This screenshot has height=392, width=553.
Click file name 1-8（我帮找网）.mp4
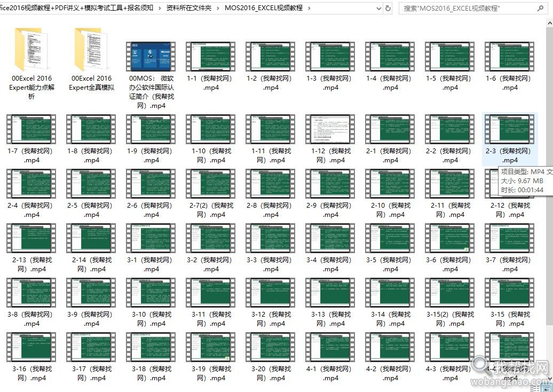[x=91, y=155]
